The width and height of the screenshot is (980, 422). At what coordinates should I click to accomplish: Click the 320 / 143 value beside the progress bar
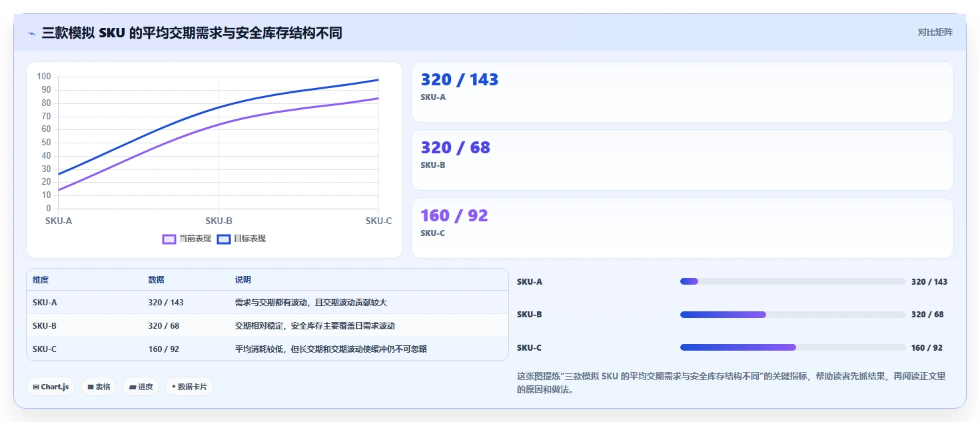[929, 281]
